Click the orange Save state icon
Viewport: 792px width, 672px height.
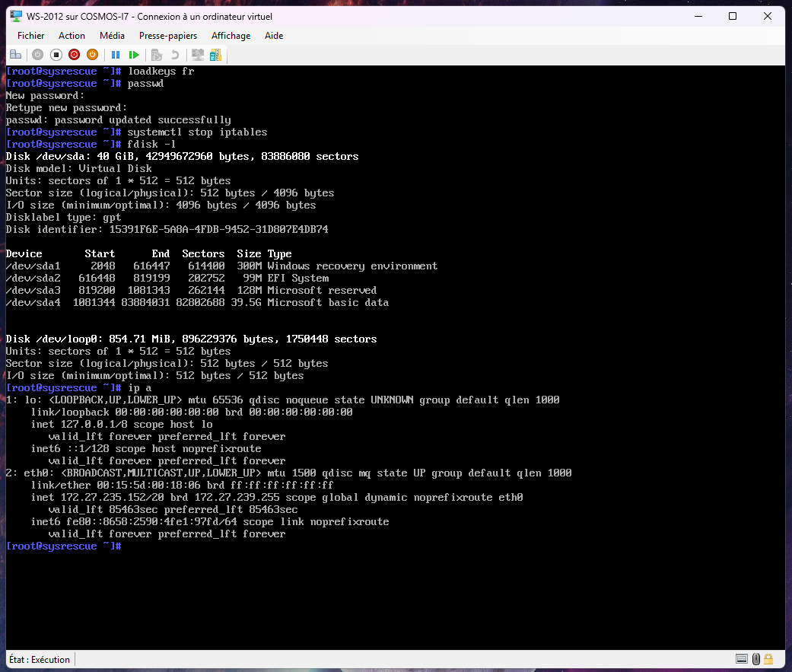[92, 55]
